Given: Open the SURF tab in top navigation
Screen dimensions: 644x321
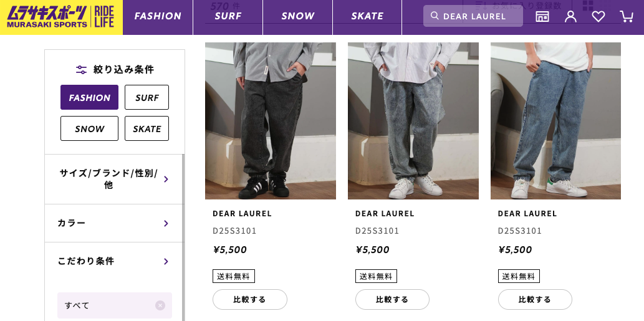Looking at the screenshot, I should pos(228,16).
